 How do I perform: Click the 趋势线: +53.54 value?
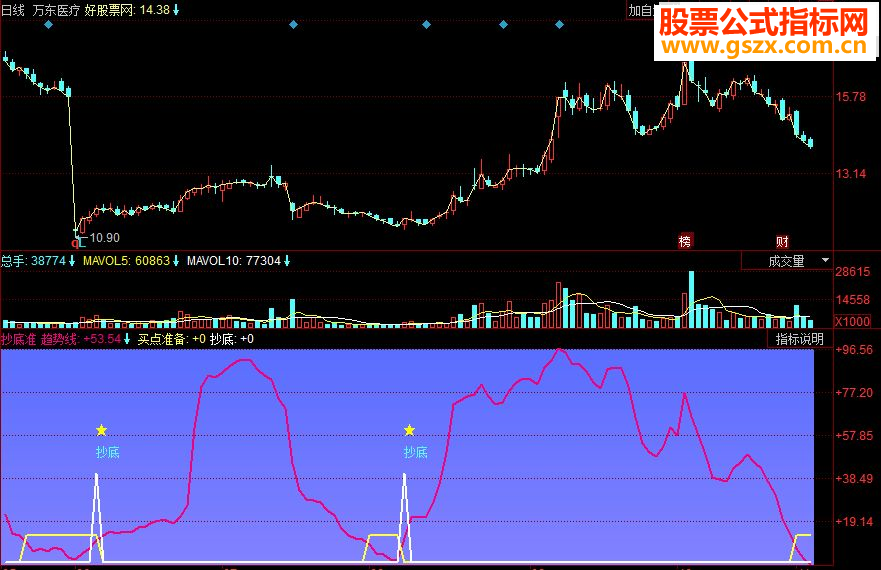[85, 339]
